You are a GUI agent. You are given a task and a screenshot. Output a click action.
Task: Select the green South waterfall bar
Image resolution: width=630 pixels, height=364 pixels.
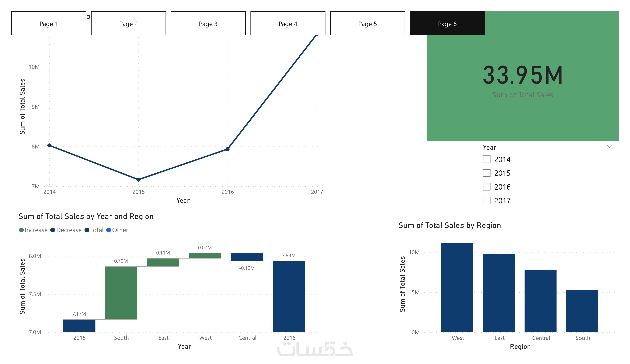click(121, 293)
